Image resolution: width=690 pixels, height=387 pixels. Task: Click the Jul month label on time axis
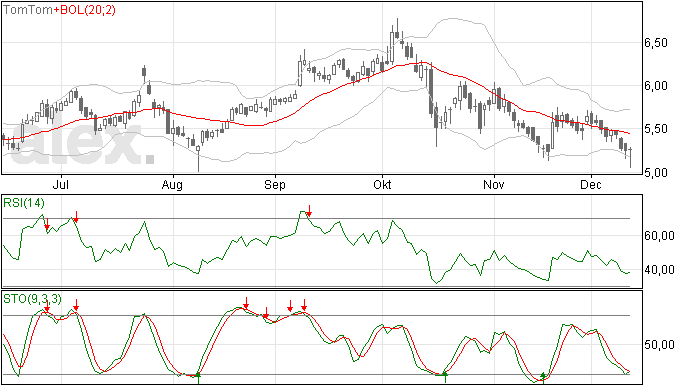[61, 185]
